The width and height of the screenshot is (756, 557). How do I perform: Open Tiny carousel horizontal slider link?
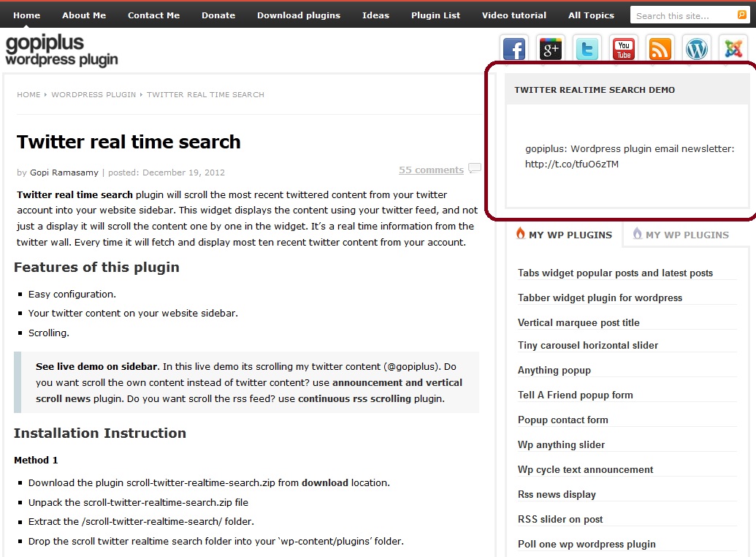[588, 345]
